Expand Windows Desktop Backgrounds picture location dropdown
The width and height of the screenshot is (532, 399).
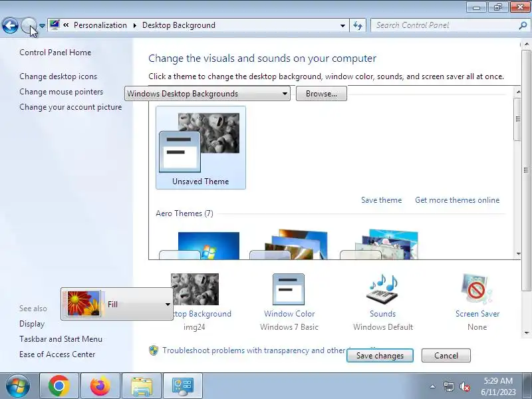[x=207, y=93]
